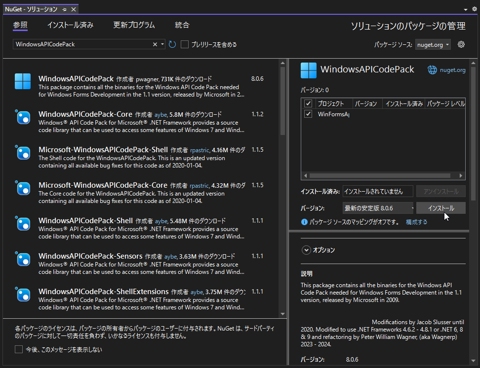Viewport: 480px width, 368px height.
Task: Click the details pane vertical scrollbar
Action: 473,133
